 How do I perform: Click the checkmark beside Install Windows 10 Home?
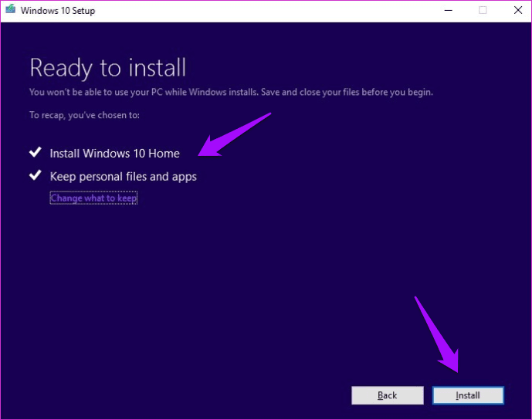(36, 152)
